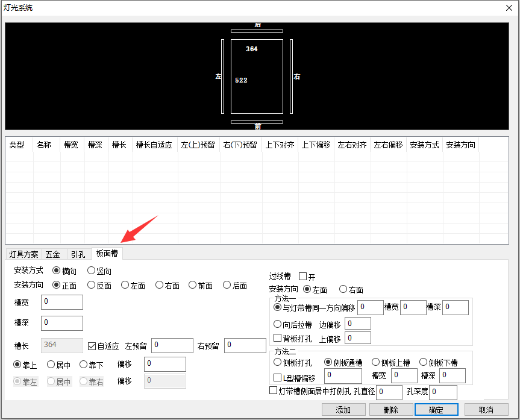Image resolution: width=520 pixels, height=420 pixels.
Task: Click the 孔直径 input field
Action: (x=389, y=392)
